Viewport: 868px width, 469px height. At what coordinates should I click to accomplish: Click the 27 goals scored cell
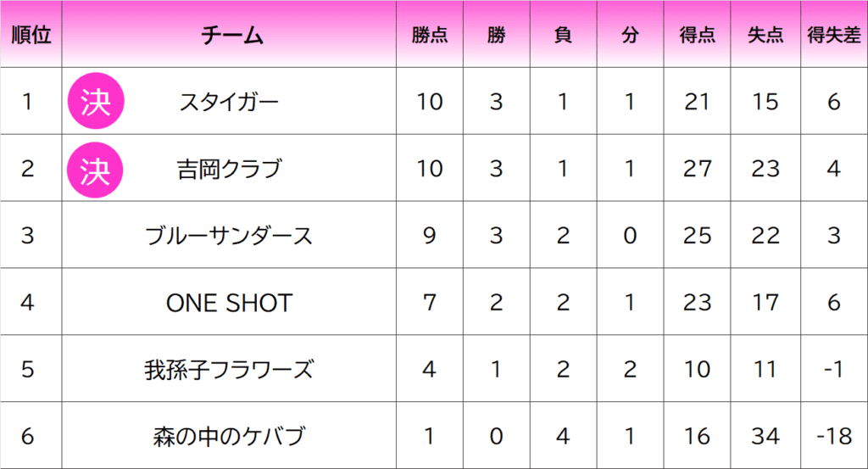click(698, 169)
